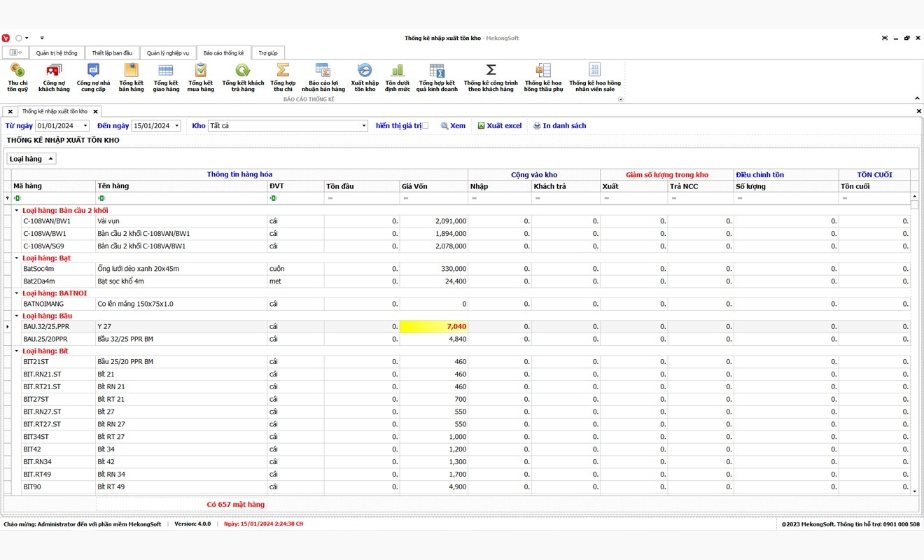
Task: Click Xuất nhập tồn kho icon
Action: pos(365,71)
